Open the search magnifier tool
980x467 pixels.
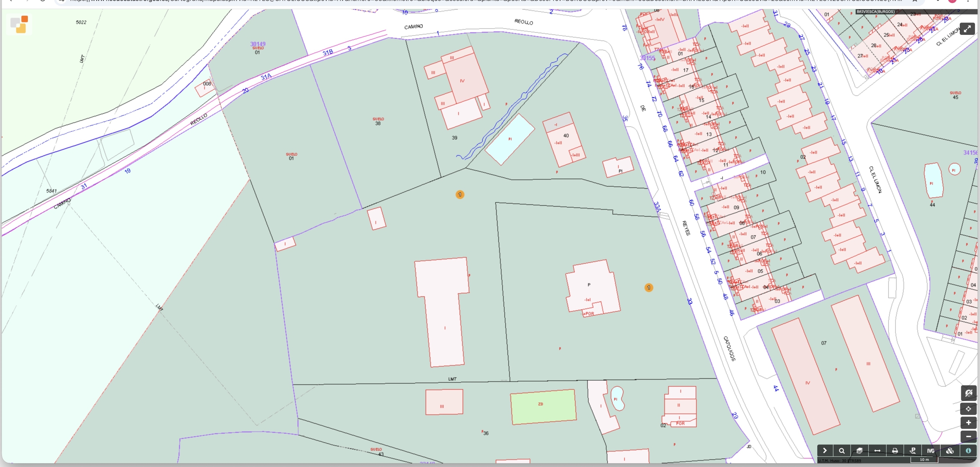[842, 451]
